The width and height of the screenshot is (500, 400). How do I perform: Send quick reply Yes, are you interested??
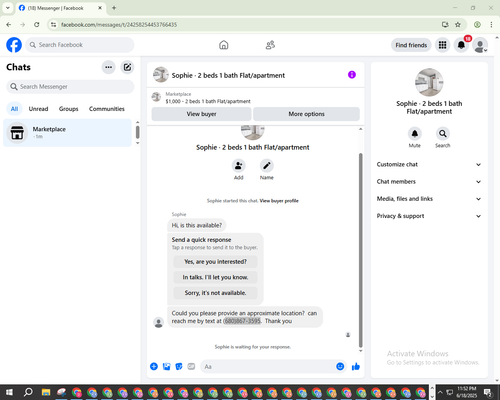(x=215, y=262)
